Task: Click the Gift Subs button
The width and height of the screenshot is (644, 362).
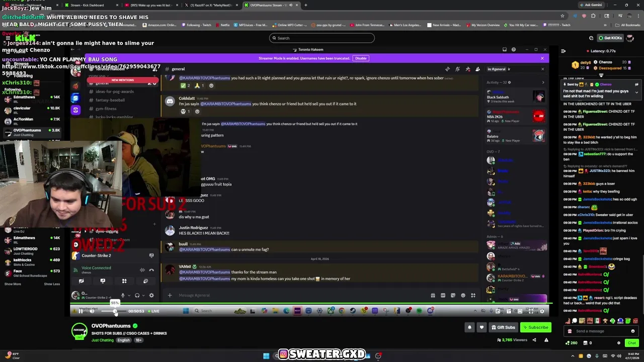Action: coord(503,327)
